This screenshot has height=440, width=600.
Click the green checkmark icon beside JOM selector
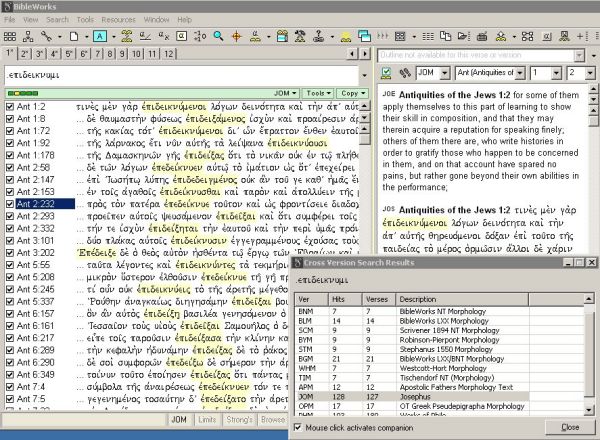click(x=386, y=73)
